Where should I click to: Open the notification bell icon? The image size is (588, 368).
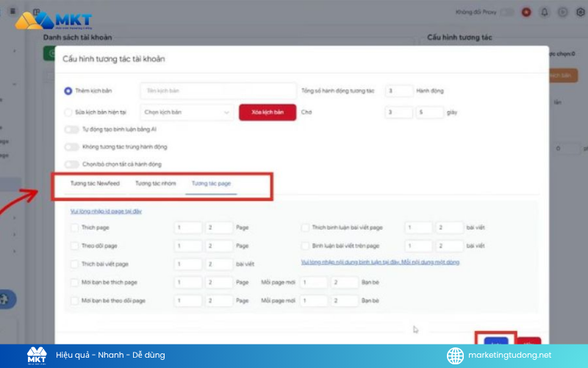544,13
